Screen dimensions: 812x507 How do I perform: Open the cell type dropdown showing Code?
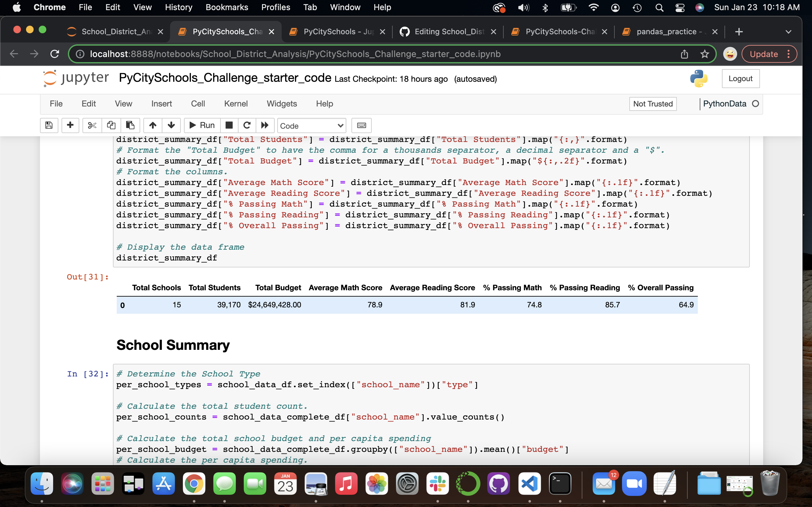pos(311,126)
